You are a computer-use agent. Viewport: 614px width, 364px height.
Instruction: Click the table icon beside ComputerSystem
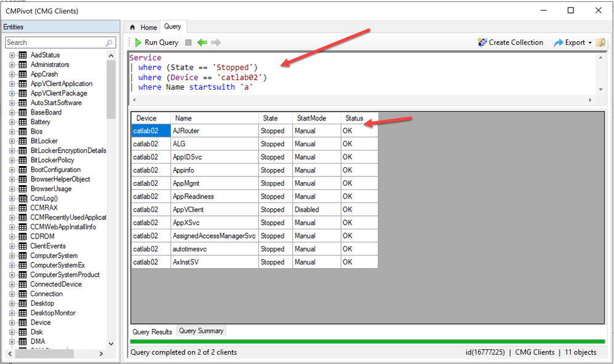23,256
